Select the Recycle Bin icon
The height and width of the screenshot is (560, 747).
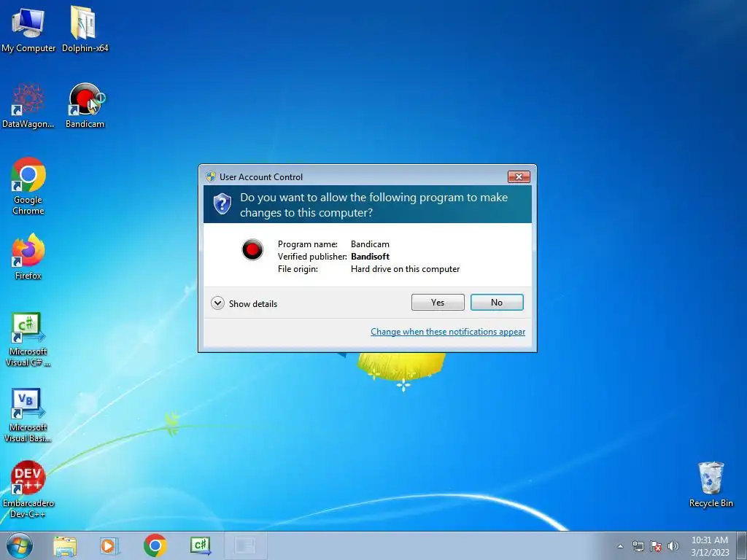(x=711, y=484)
